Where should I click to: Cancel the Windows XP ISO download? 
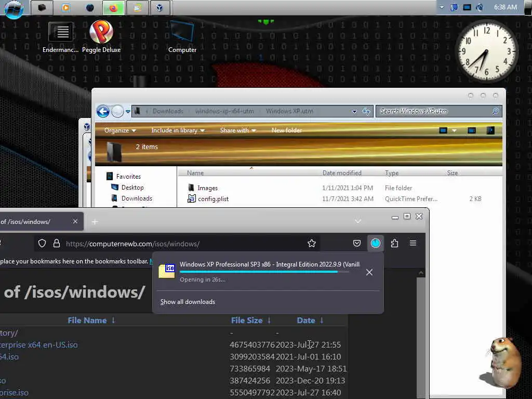coord(369,272)
